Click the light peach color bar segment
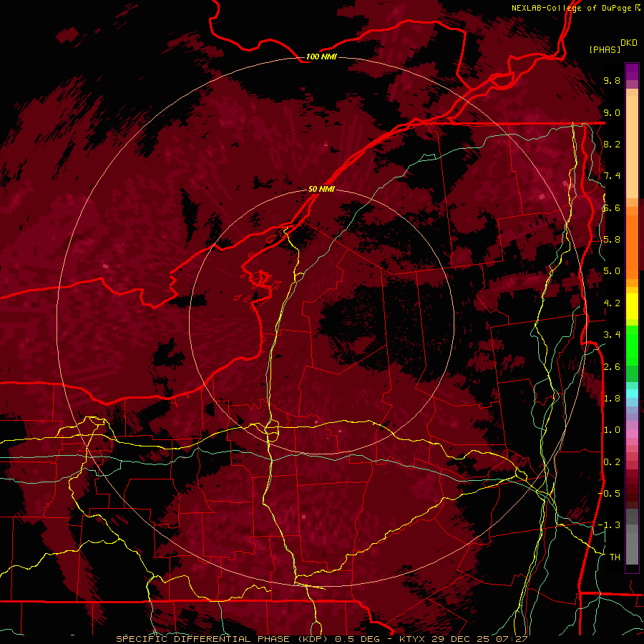The image size is (644, 644). tap(632, 147)
